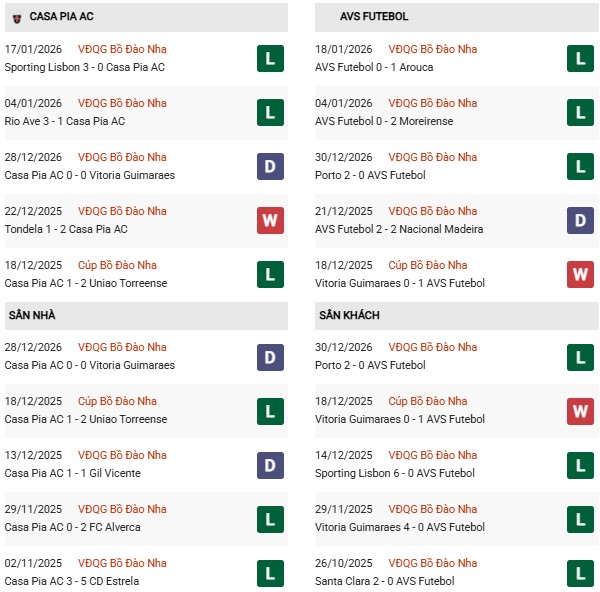Image resolution: width=600 pixels, height=592 pixels.
Task: Click the D badge for AVS Futebol 2-2 Nacional Madeira
Action: pos(581,221)
